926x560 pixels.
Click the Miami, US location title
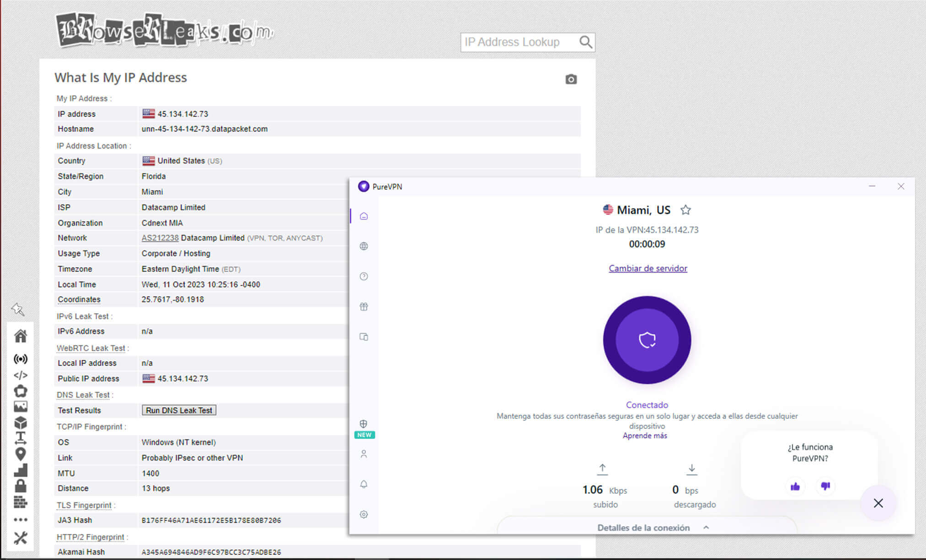[643, 210]
